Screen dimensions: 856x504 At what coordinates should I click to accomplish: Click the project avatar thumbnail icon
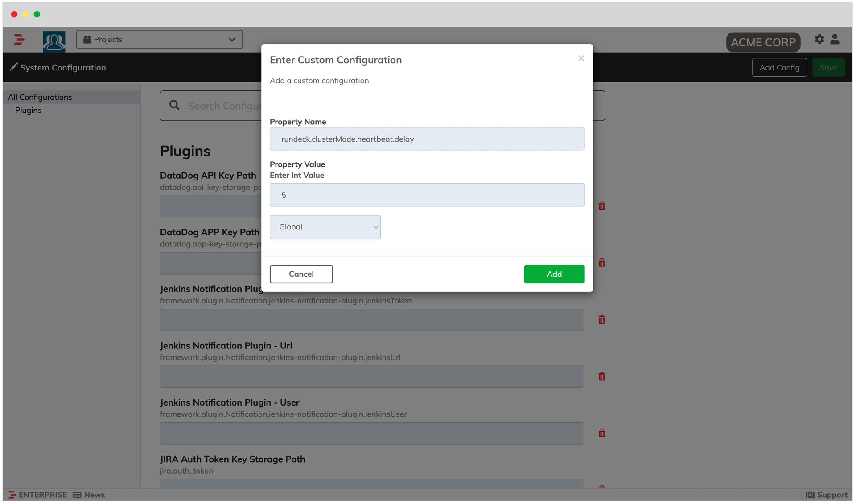coord(54,41)
